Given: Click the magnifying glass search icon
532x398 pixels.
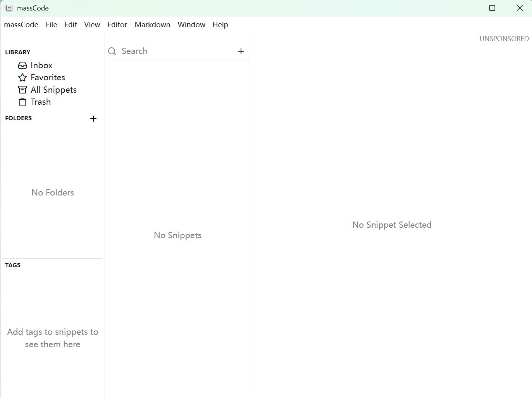Looking at the screenshot, I should (112, 51).
